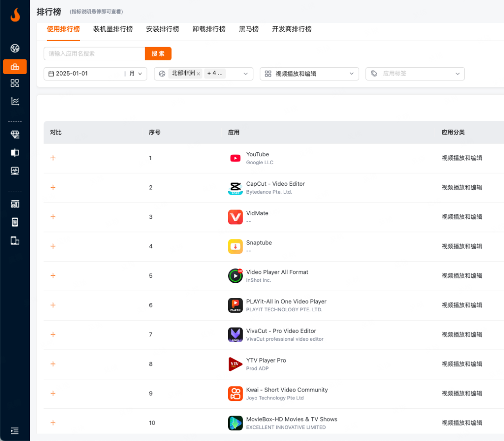The height and width of the screenshot is (441, 504).
Task: Switch to the 装机量排行榜 tab
Action: [113, 29]
